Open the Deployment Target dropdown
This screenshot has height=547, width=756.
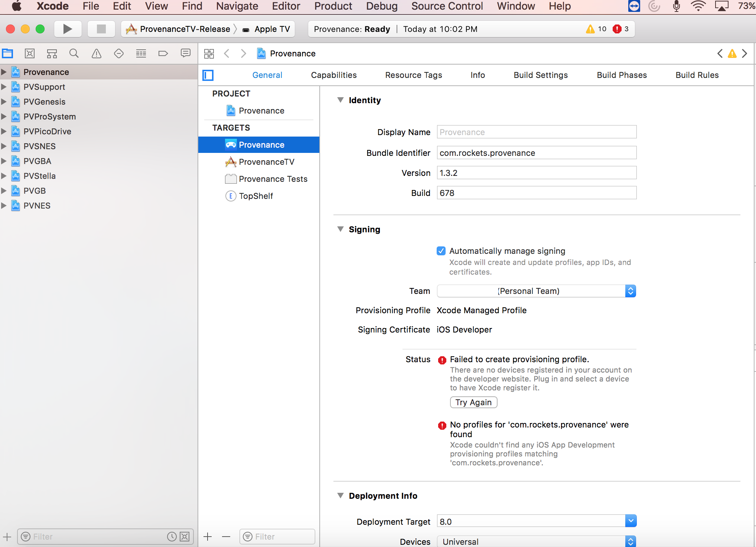point(630,521)
